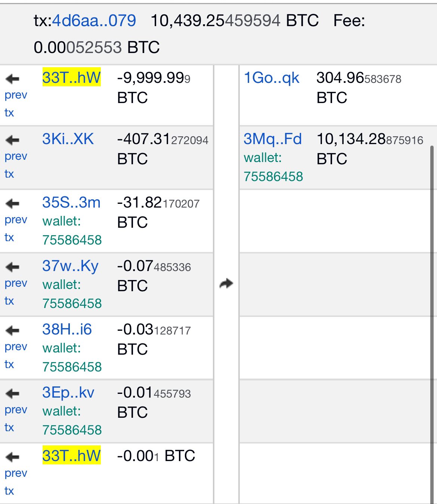Viewport: 437px width, 504px height.
Task: Open the highlighted 33T..hW address sending 0.001 BTC
Action: point(71,456)
